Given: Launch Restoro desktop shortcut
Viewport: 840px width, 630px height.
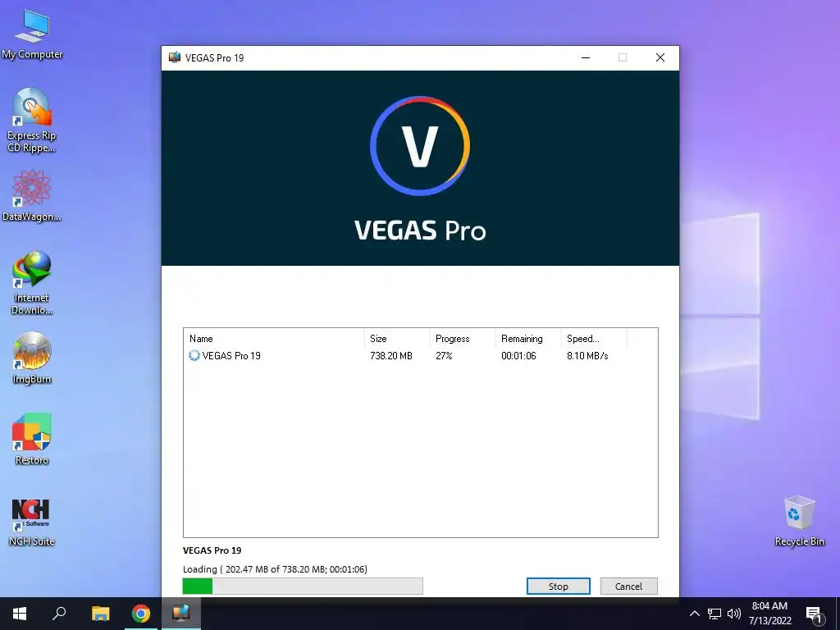Looking at the screenshot, I should click(x=32, y=439).
